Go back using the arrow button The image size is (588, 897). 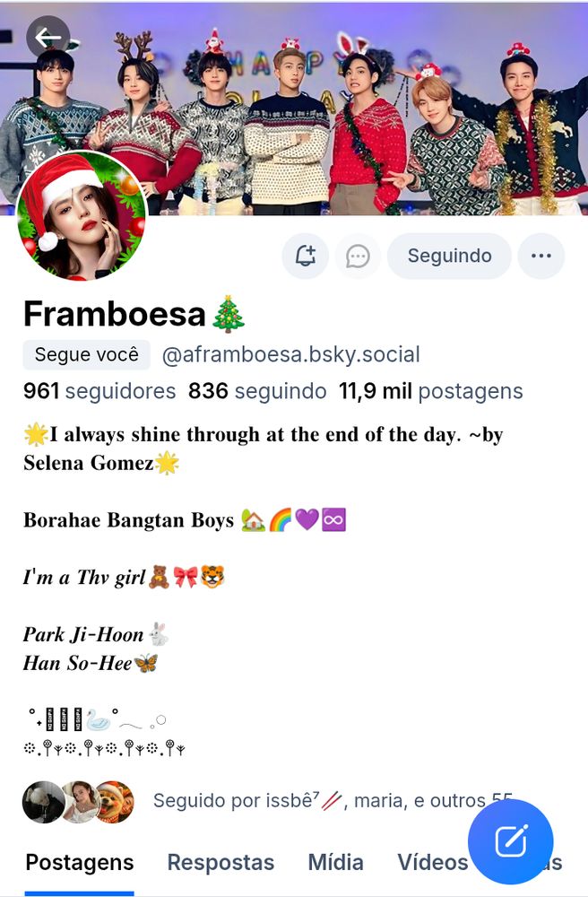click(x=48, y=38)
